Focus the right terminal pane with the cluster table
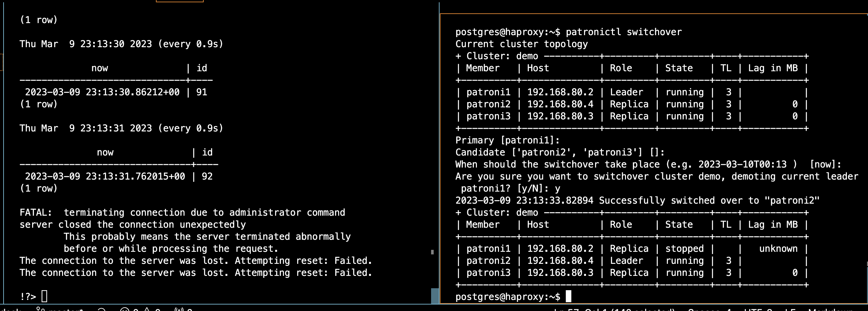Viewport: 868px width, 311px height. (x=640, y=152)
